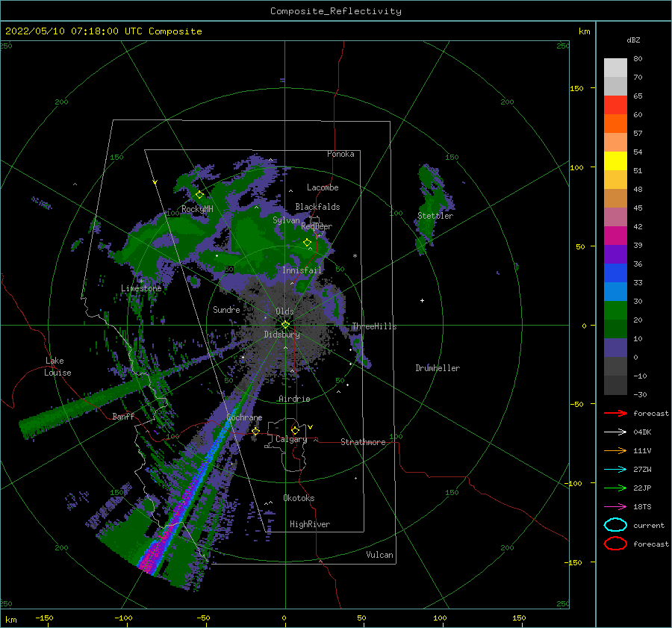Click the white plus marker north of Drumheller

click(x=422, y=300)
